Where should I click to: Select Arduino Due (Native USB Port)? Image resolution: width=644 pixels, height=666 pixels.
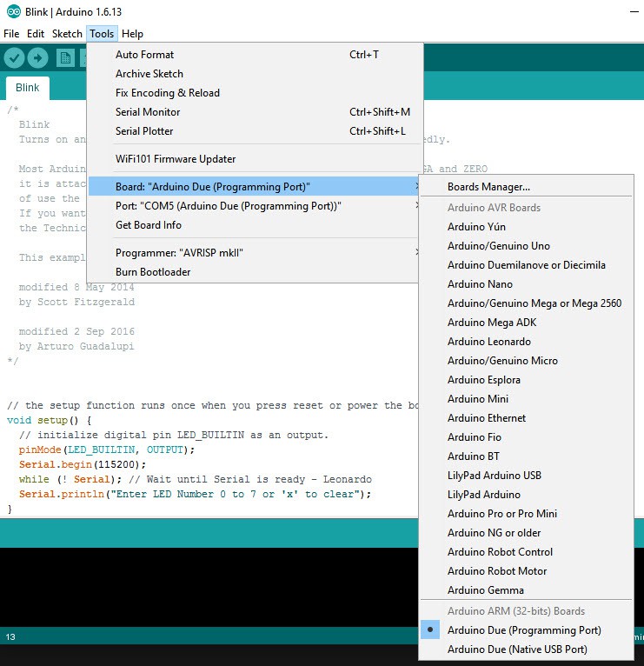pos(527,649)
